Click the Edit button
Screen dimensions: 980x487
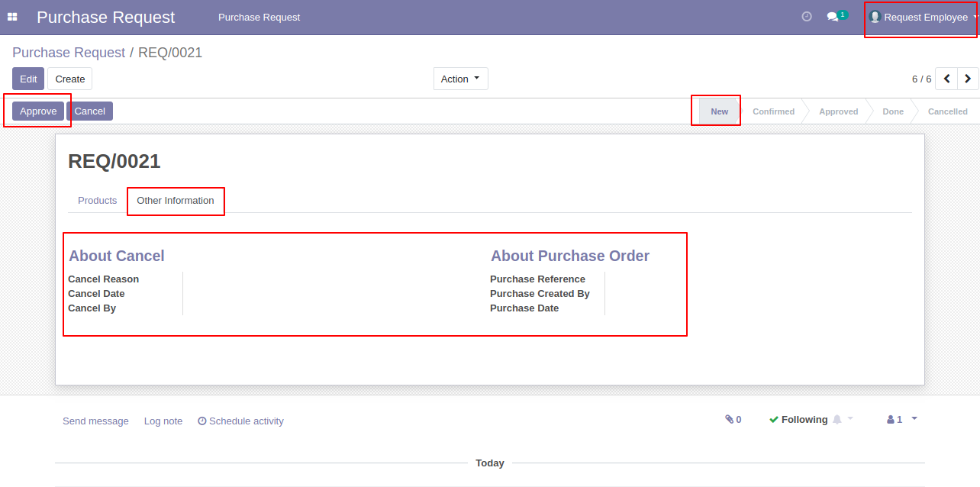28,79
